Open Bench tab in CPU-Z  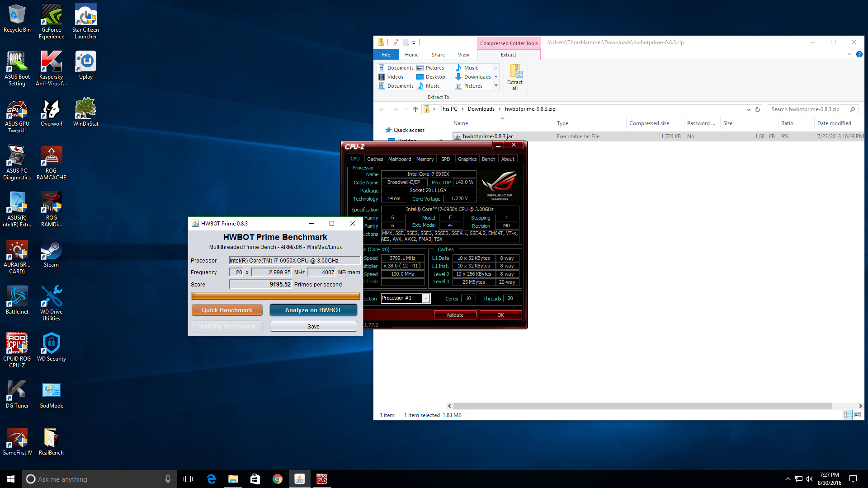(488, 159)
